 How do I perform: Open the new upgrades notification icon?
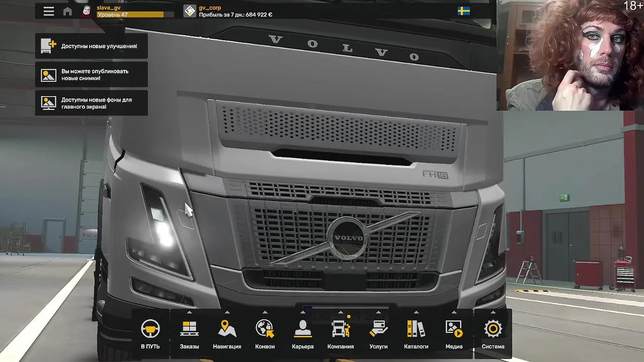pyautogui.click(x=48, y=46)
